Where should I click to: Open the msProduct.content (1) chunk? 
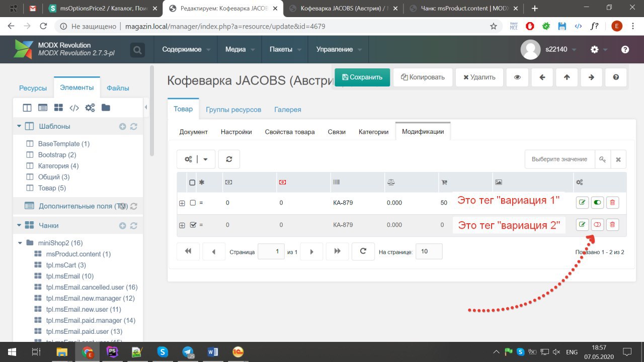click(78, 254)
